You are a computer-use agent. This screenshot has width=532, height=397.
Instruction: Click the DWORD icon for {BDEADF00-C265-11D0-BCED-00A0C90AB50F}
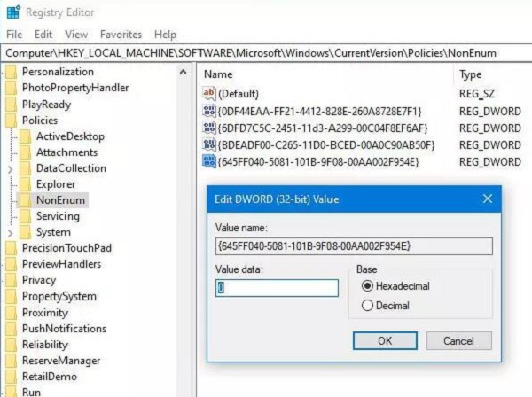(x=209, y=144)
